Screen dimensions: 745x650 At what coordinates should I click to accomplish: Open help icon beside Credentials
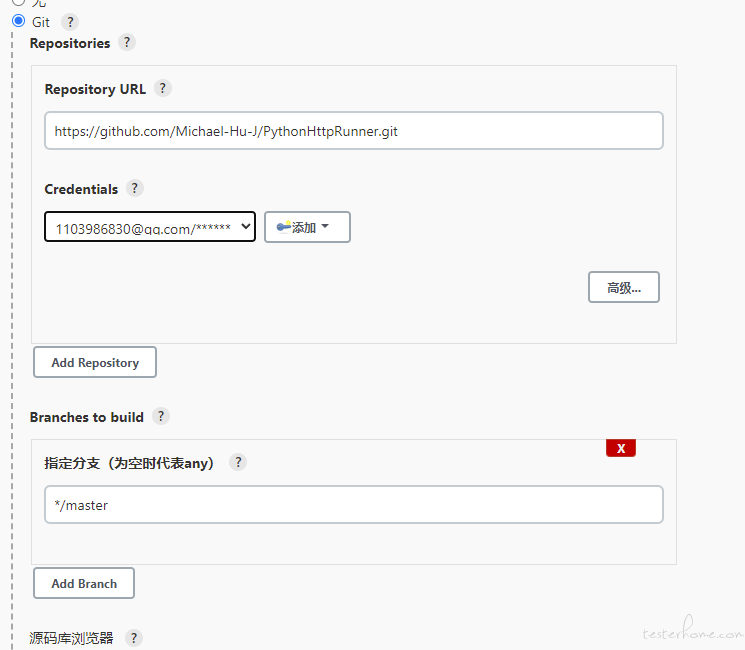coord(134,188)
